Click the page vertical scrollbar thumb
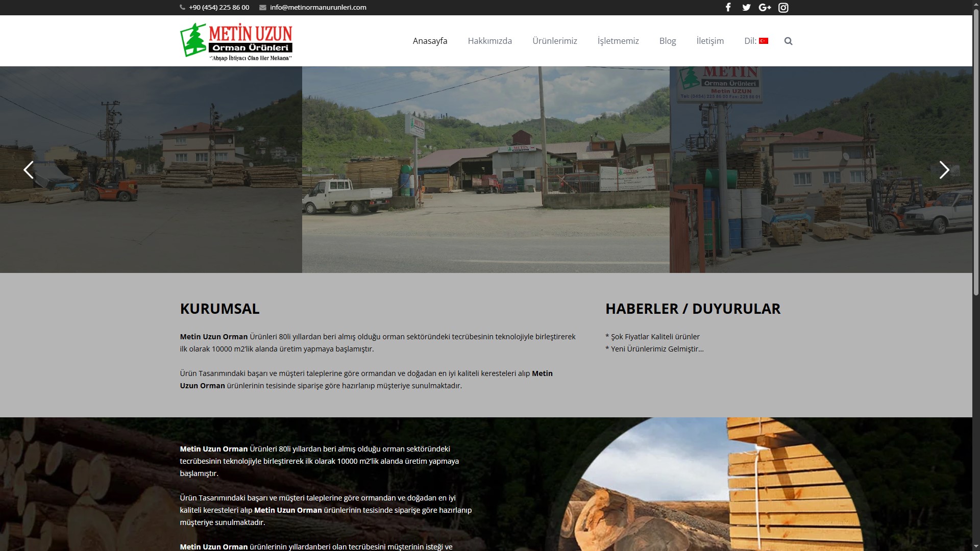This screenshot has height=551, width=980. (x=976, y=152)
